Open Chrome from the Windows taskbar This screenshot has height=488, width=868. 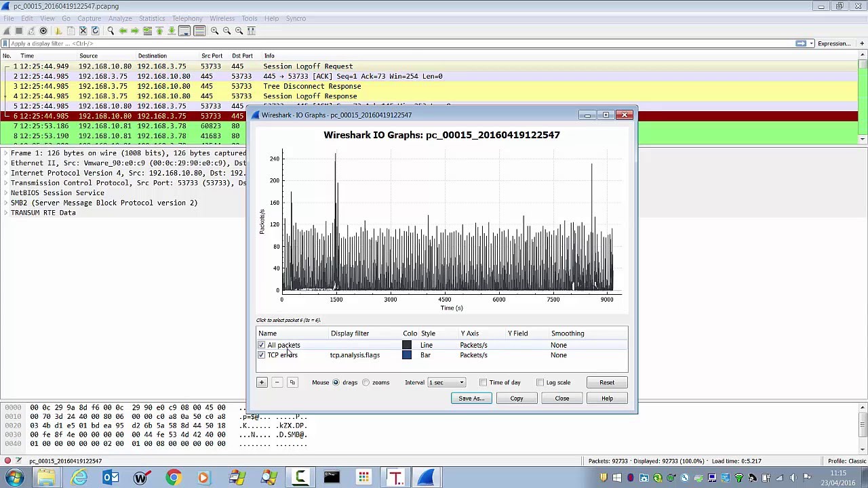click(174, 478)
